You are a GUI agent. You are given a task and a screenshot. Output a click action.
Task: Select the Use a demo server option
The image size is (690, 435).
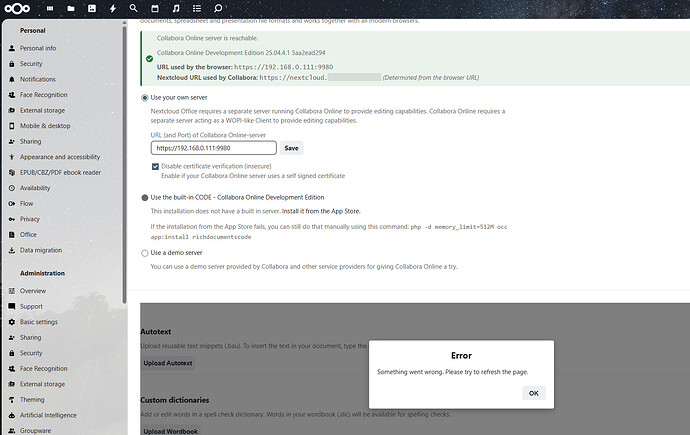tap(145, 253)
